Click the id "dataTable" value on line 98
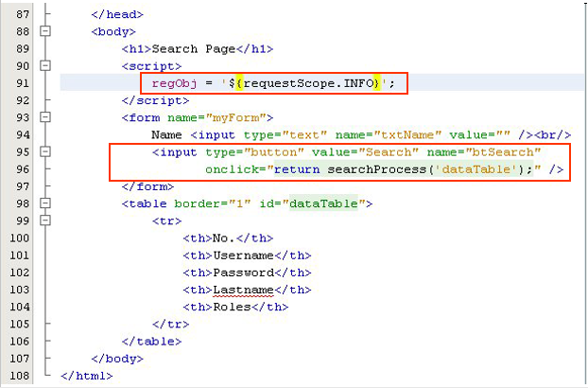The height and width of the screenshot is (388, 588). tap(323, 203)
